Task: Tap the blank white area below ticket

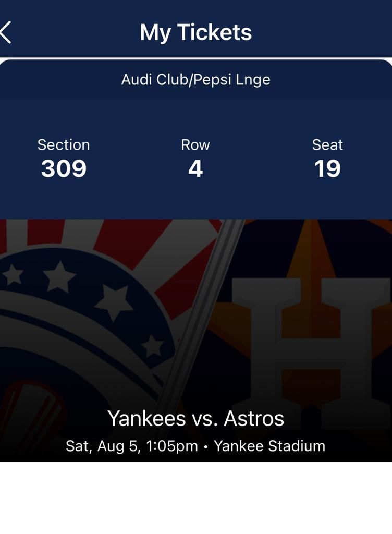Action: (195, 498)
